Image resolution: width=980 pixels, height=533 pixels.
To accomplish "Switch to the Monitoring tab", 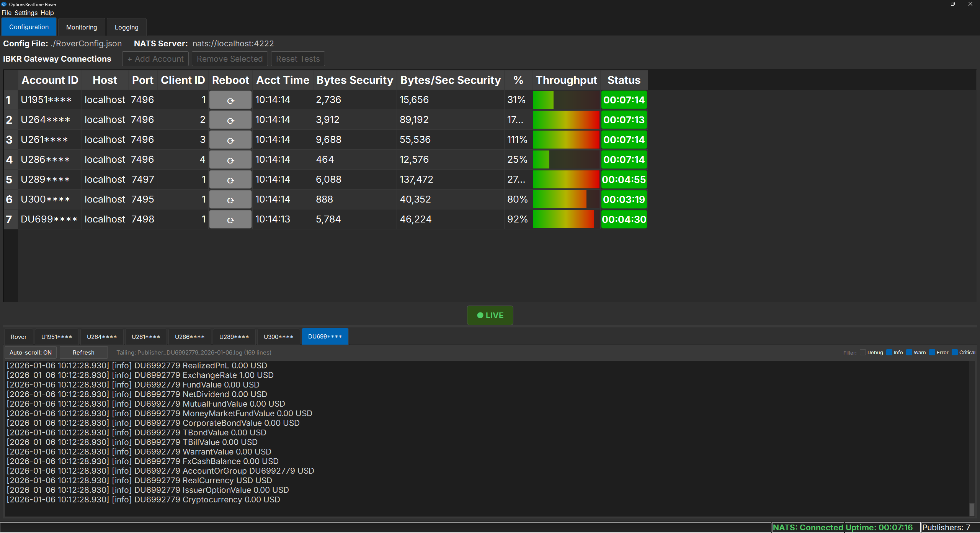I will coord(82,27).
